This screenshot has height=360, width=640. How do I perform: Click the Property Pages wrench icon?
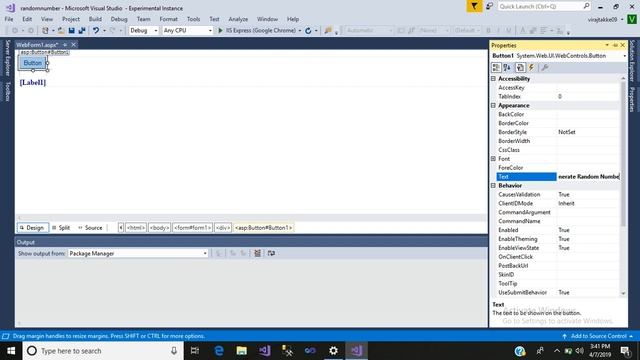[544, 67]
